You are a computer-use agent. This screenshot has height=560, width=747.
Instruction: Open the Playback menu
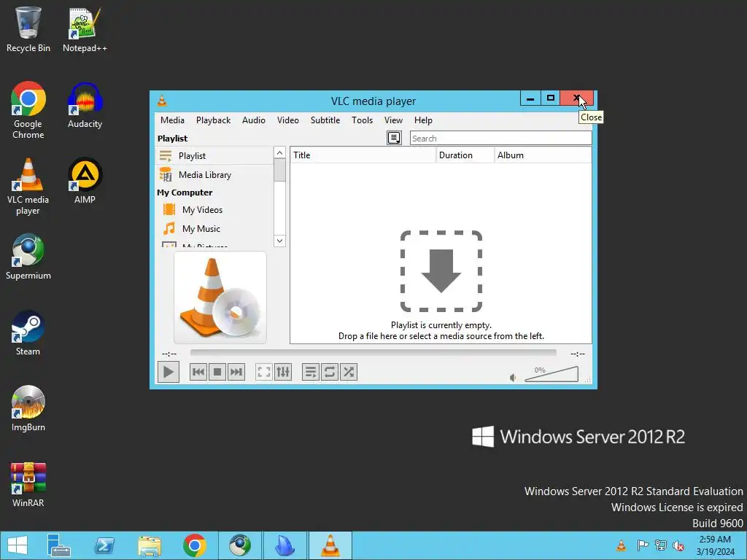(214, 120)
